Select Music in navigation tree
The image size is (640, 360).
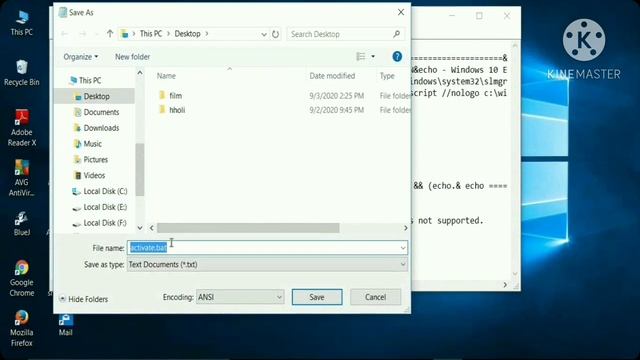coord(92,144)
